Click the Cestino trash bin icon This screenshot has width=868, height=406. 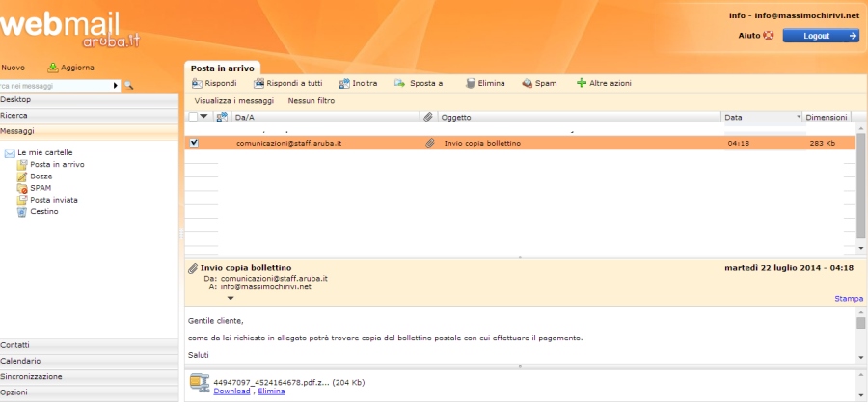coord(21,211)
